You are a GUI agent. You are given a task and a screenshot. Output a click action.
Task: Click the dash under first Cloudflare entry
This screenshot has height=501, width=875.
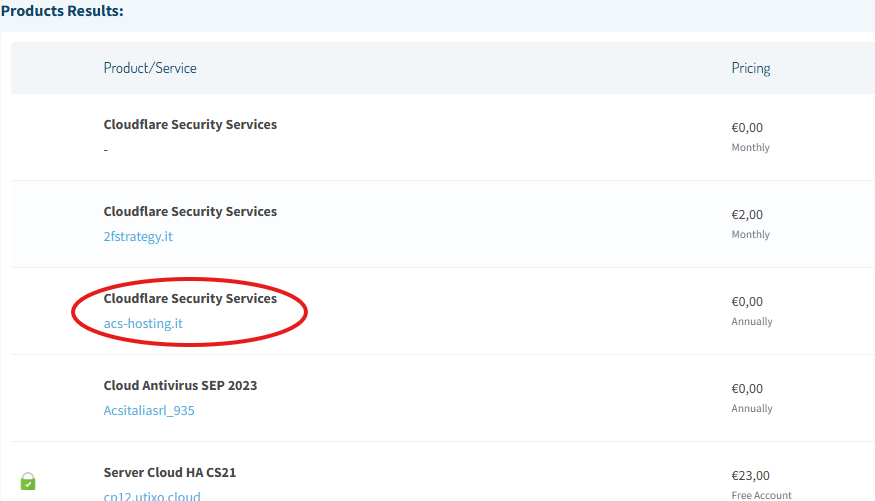pos(106,150)
